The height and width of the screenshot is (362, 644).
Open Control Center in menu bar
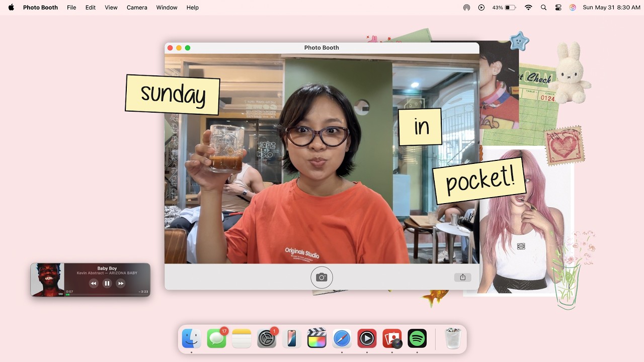coord(558,8)
